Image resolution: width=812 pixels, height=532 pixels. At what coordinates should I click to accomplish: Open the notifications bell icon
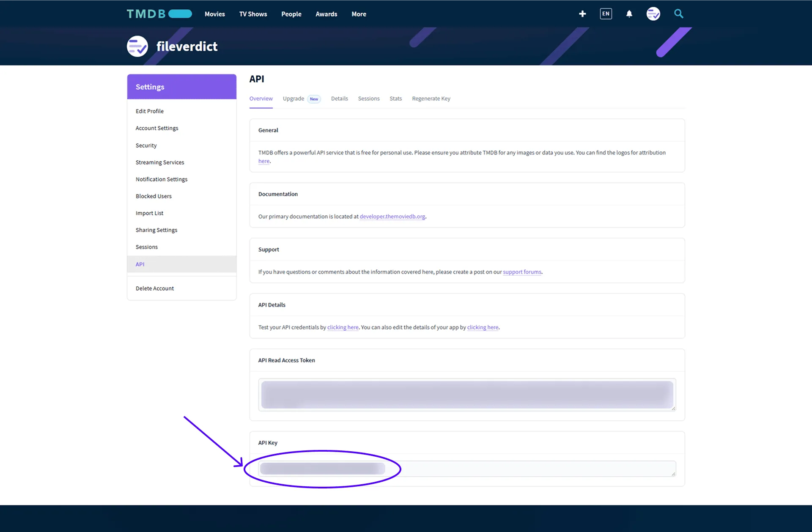[629, 14]
